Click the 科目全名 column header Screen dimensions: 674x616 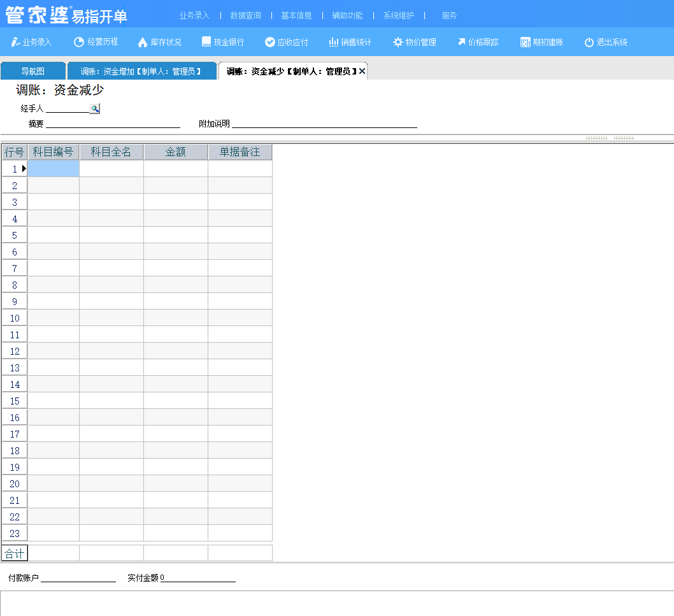[x=111, y=152]
